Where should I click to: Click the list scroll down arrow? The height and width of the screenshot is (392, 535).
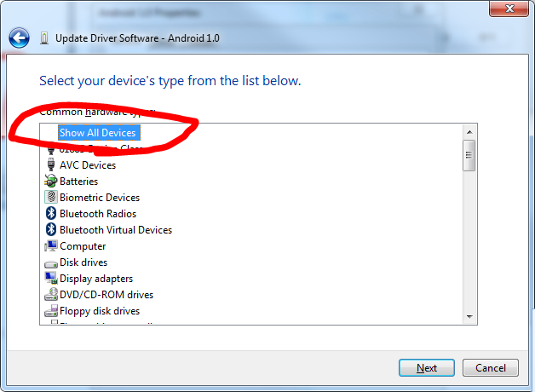pyautogui.click(x=469, y=317)
